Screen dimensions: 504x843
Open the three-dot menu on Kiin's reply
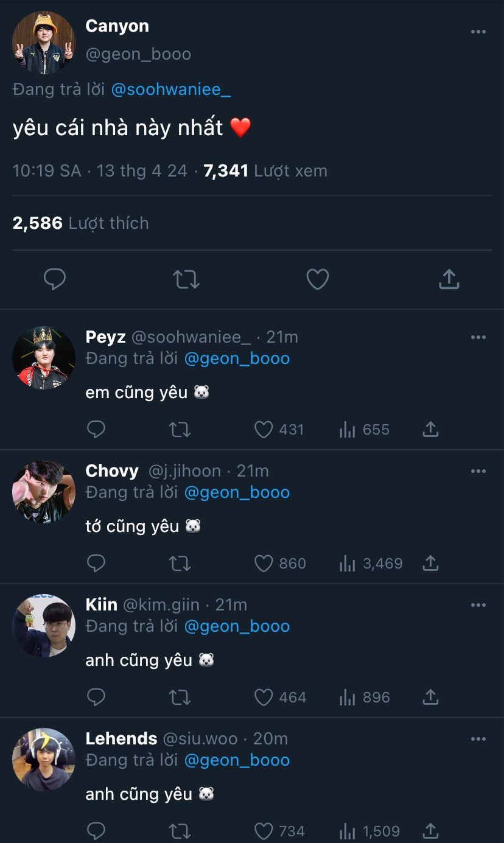[x=478, y=605]
